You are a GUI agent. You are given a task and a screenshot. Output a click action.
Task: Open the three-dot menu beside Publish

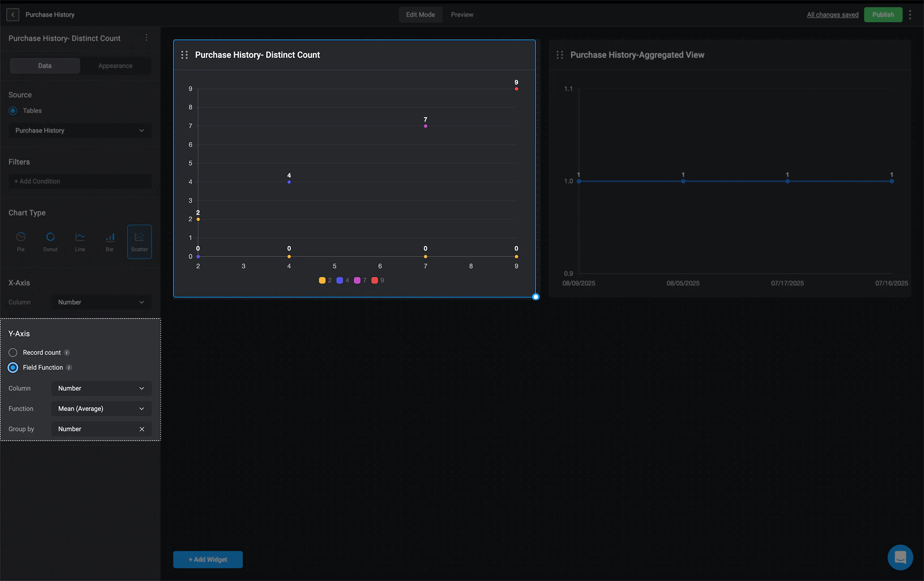910,15
